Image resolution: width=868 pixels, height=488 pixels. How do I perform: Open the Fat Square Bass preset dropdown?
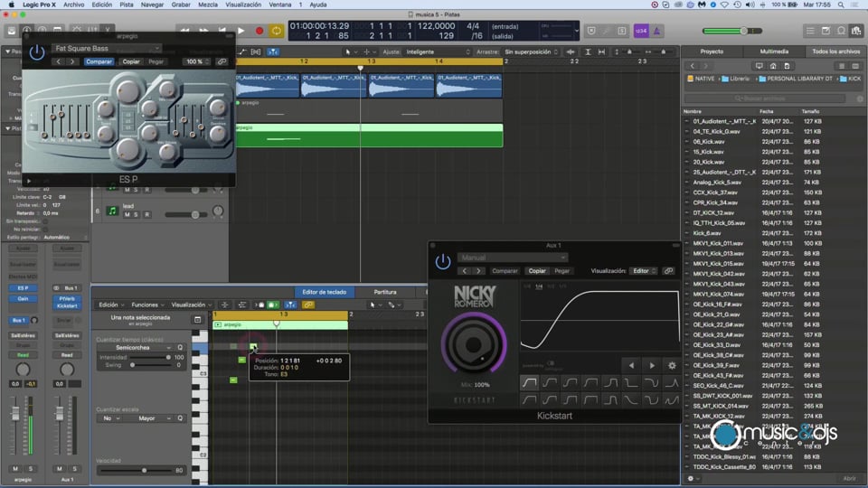point(107,48)
